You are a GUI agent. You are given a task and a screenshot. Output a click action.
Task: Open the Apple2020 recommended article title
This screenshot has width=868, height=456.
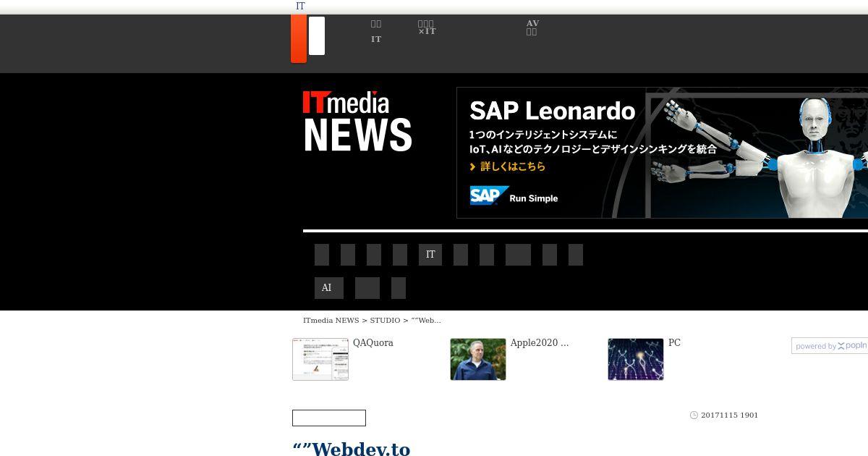(540, 343)
